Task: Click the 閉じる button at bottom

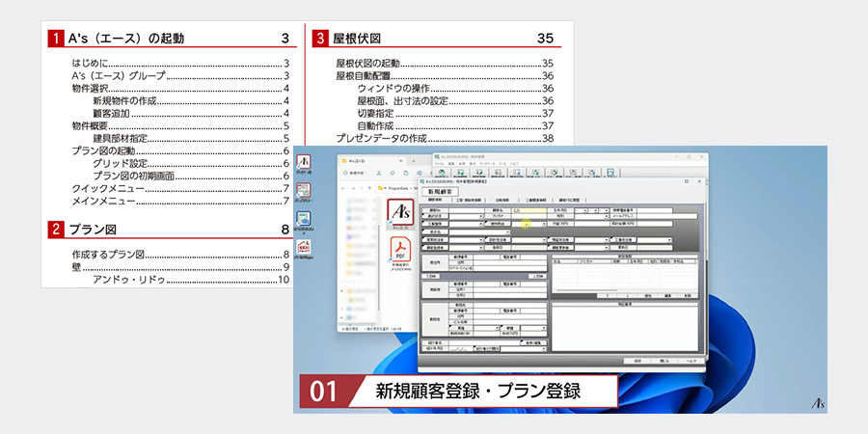Action: 664,360
